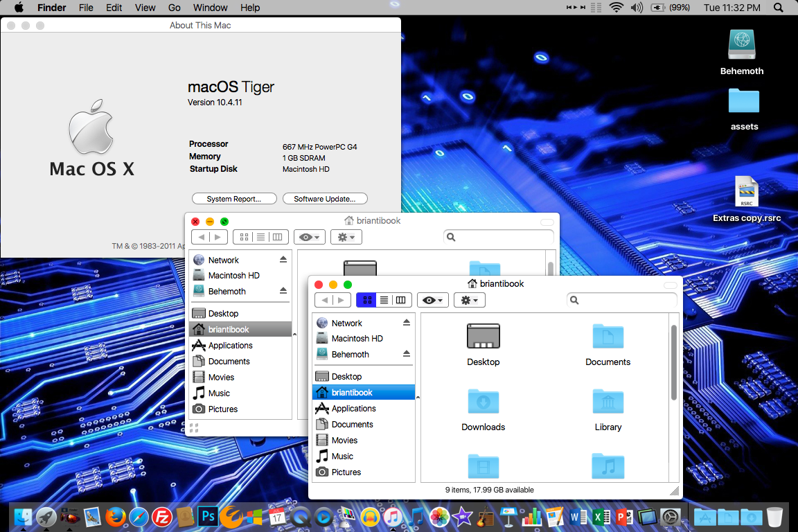Click the front window vertical scrollbar
The width and height of the screenshot is (798, 532).
674,362
